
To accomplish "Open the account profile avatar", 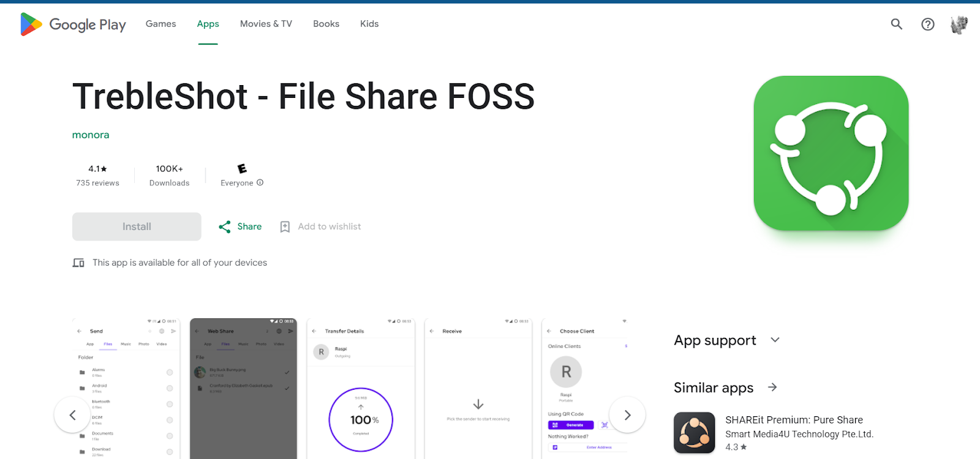I will pos(959,24).
